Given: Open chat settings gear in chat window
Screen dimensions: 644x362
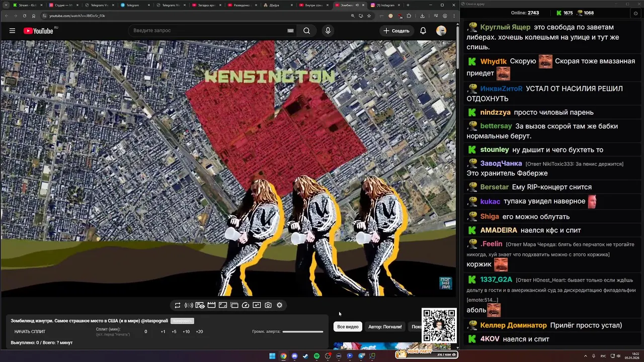Looking at the screenshot, I should point(636,13).
